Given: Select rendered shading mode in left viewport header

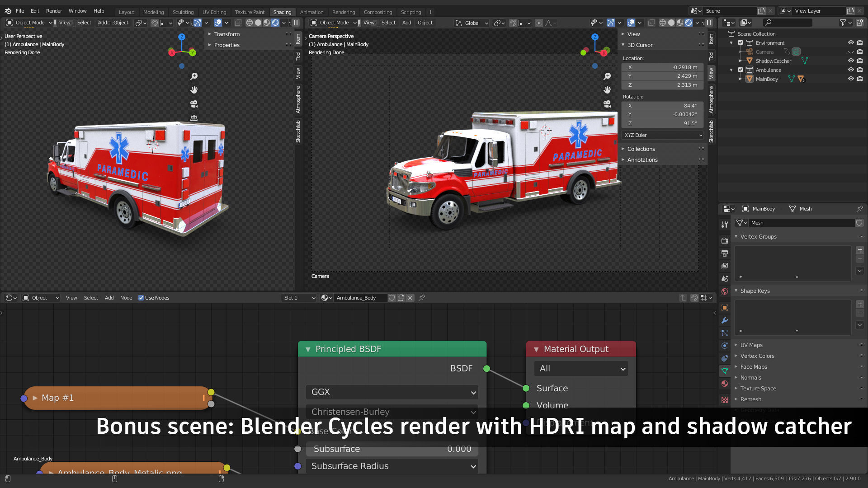Looking at the screenshot, I should coord(275,23).
